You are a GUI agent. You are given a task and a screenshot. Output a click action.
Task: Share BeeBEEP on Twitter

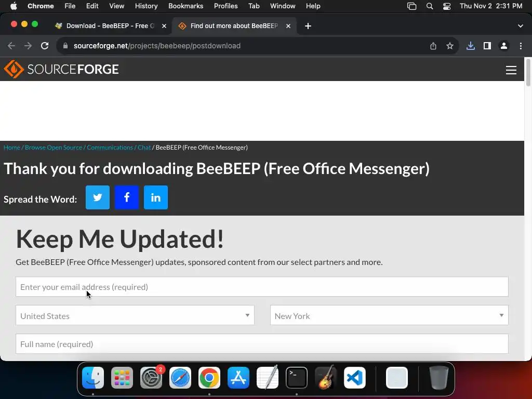(97, 197)
